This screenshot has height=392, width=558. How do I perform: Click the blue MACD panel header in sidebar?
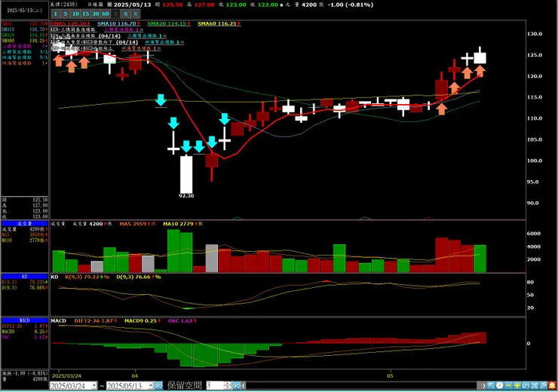(x=25, y=320)
